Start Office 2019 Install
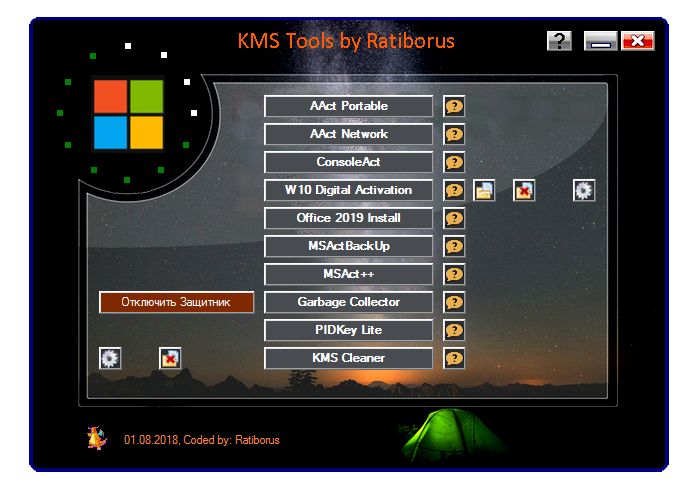The height and width of the screenshot is (491, 691). [x=349, y=218]
